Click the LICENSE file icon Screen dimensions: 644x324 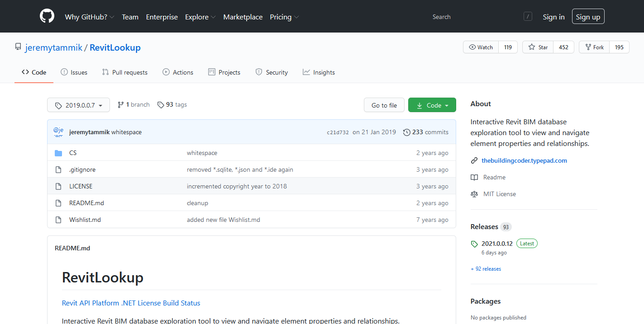coord(58,187)
